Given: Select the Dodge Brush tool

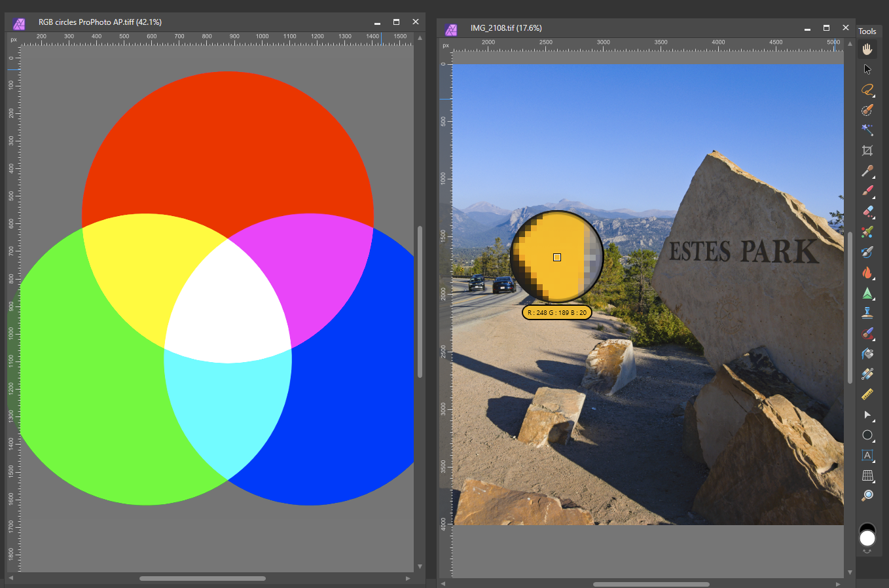Looking at the screenshot, I should click(867, 171).
